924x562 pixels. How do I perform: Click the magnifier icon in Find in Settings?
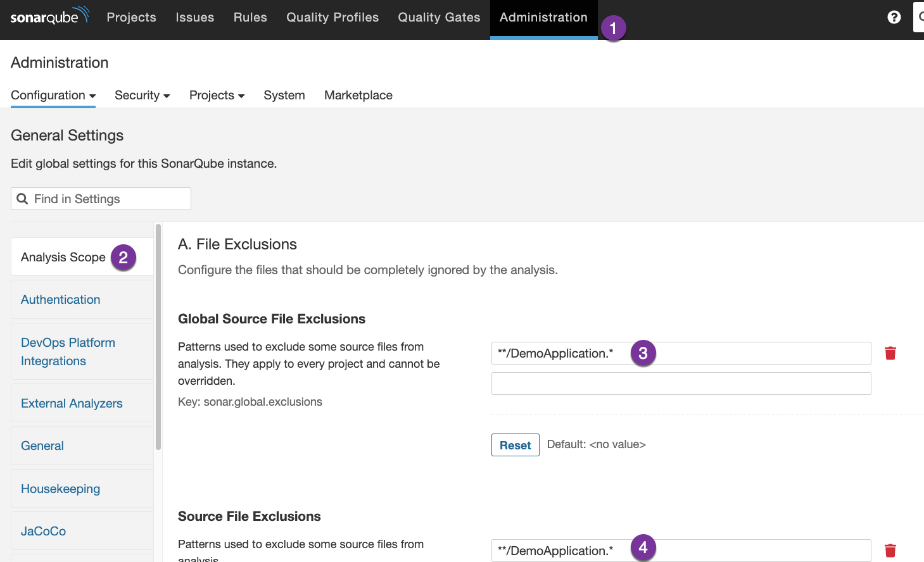click(22, 199)
